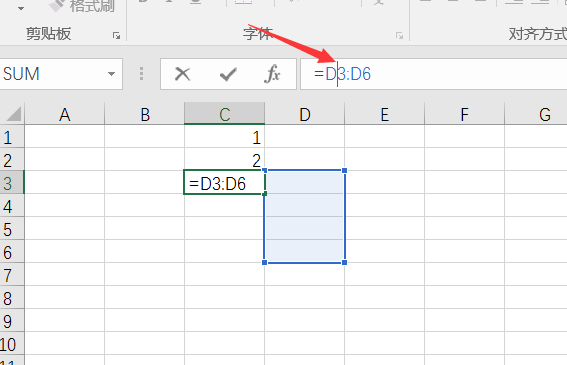Confirm the formula with the checkmark button
Screen dimensions: 567x365
pos(228,74)
